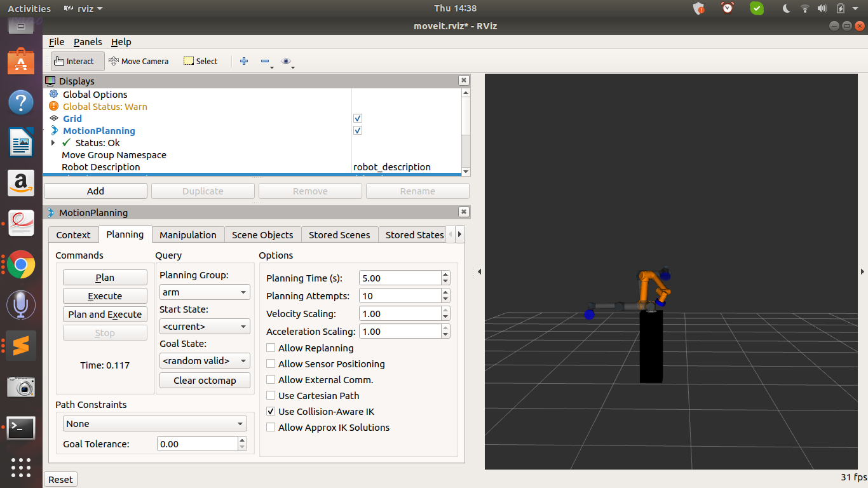Click the MotionPlanning arrows icon in Displays
Viewport: 868px width, 488px height.
click(x=53, y=130)
